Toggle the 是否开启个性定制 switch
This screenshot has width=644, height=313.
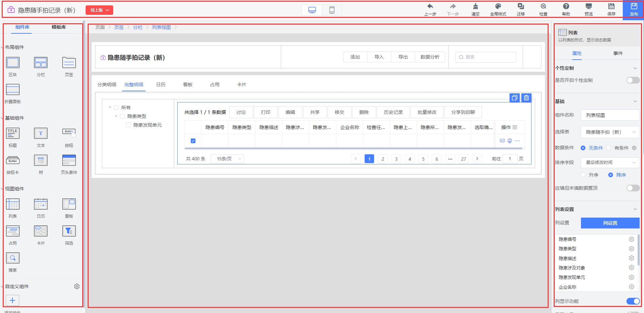633,80
